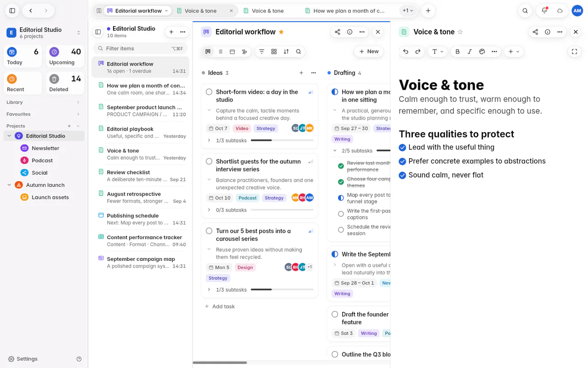Screen dimensions: 588x368
Task: Share the Voice & tone document
Action: (535, 32)
